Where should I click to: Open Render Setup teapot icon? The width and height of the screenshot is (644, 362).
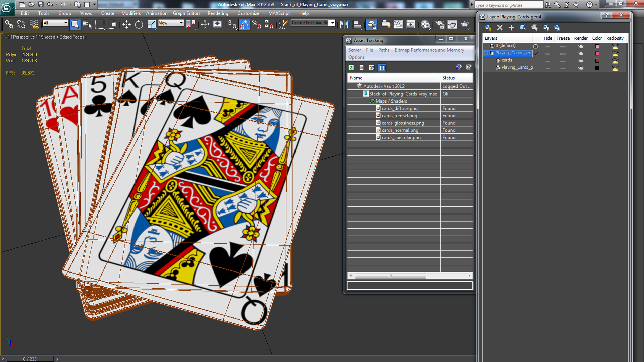coord(440,24)
